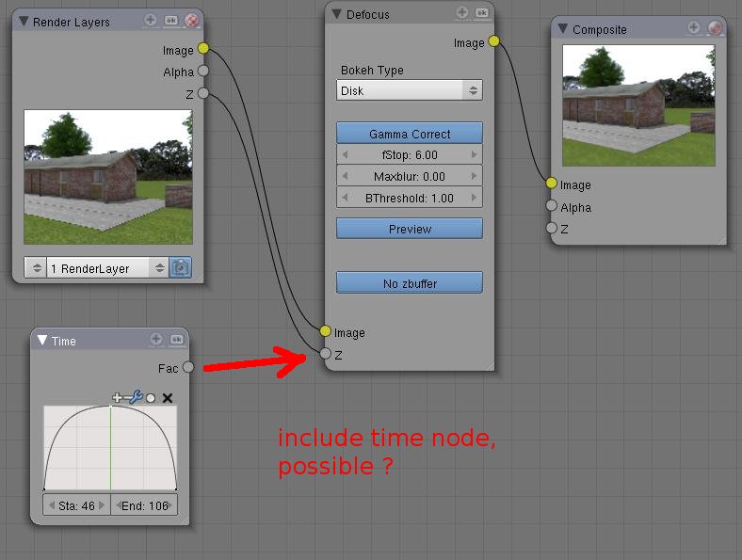The image size is (742, 560).
Task: Click the Render Layers title text
Action: pyautogui.click(x=71, y=23)
